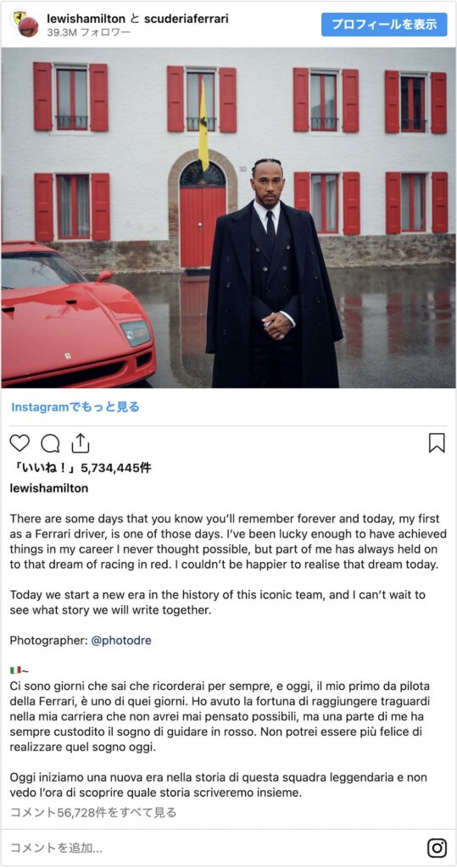Save the post with the bookmark icon
Viewport: 457px width, 868px height.
click(437, 442)
